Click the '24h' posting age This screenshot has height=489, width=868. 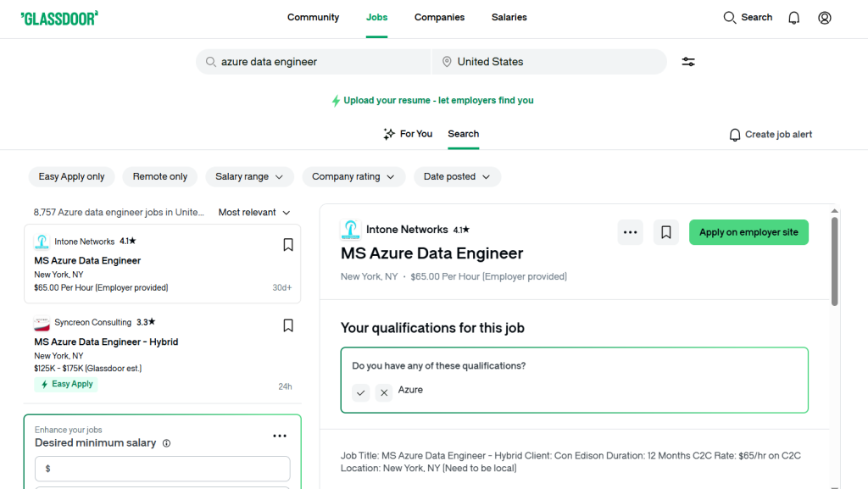285,386
